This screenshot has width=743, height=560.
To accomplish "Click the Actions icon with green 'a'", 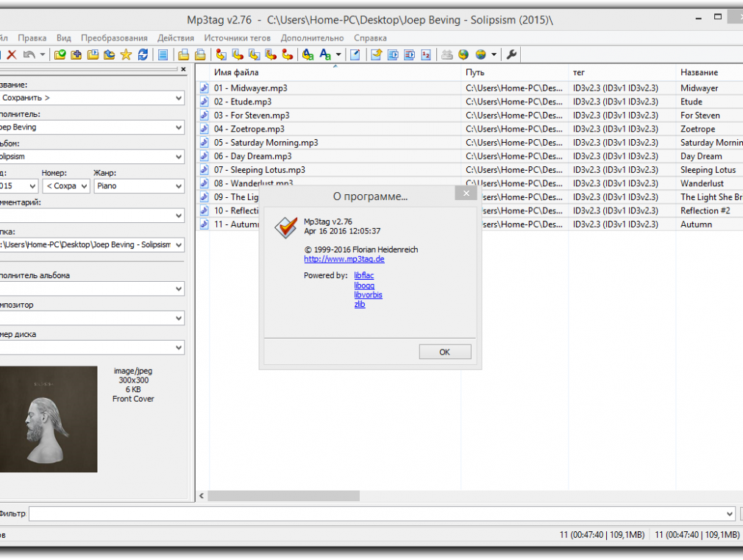I will (308, 54).
